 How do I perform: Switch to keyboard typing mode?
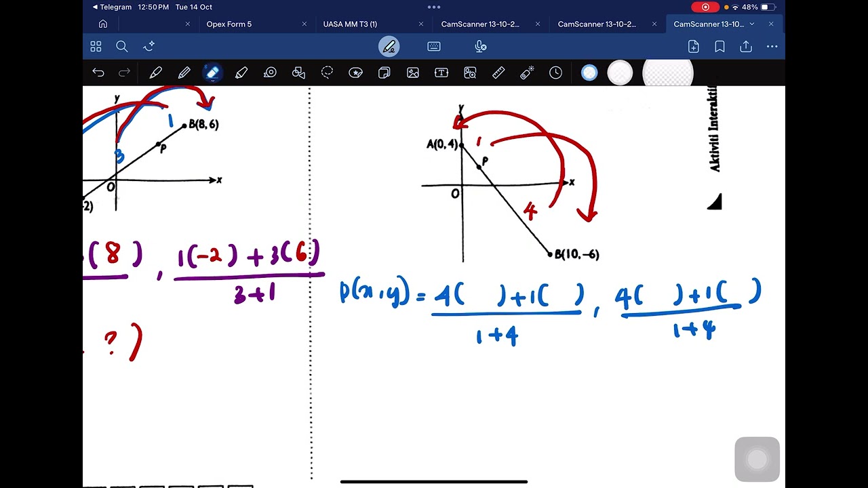pos(434,46)
